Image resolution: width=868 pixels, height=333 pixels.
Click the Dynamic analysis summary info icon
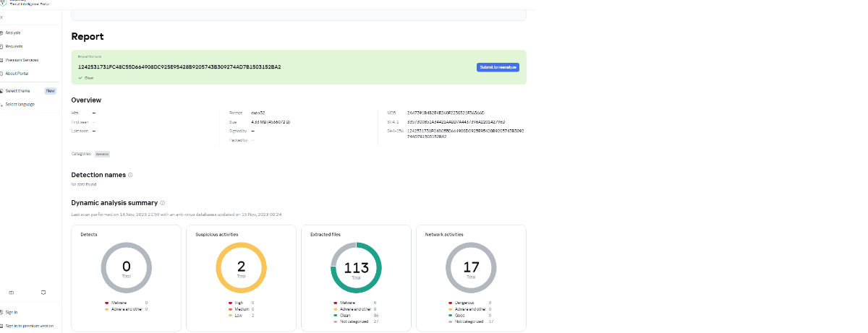[x=163, y=203]
